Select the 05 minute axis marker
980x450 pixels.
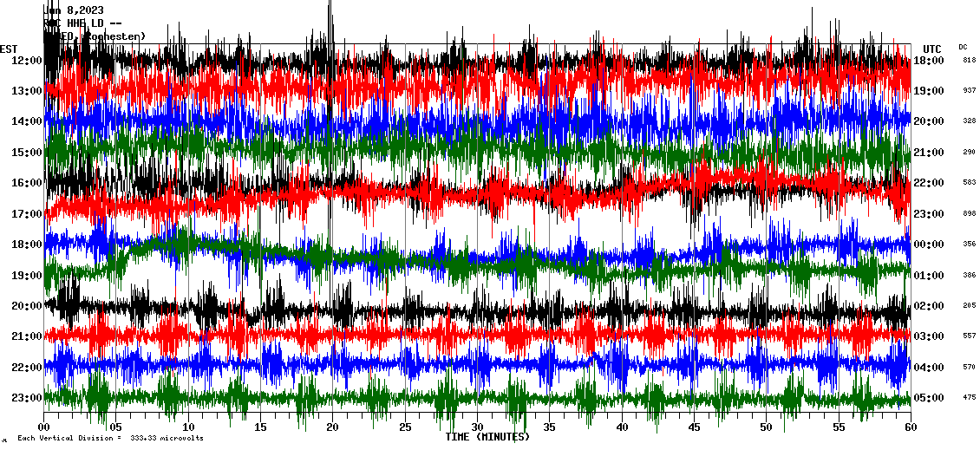(x=116, y=427)
